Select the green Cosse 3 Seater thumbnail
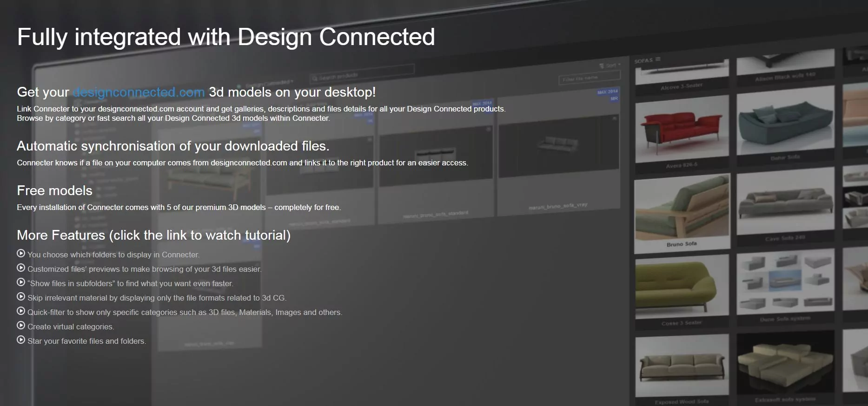This screenshot has width=868, height=406. point(682,287)
